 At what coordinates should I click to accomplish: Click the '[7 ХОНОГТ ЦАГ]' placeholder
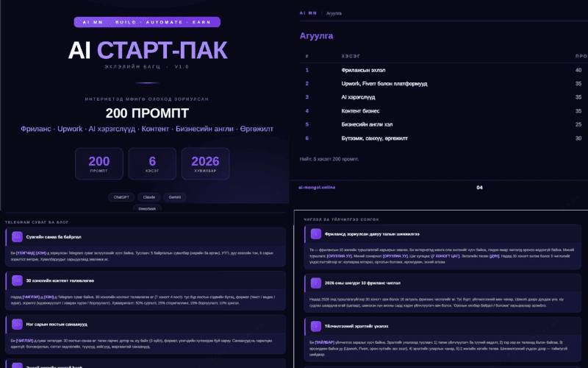click(445, 256)
